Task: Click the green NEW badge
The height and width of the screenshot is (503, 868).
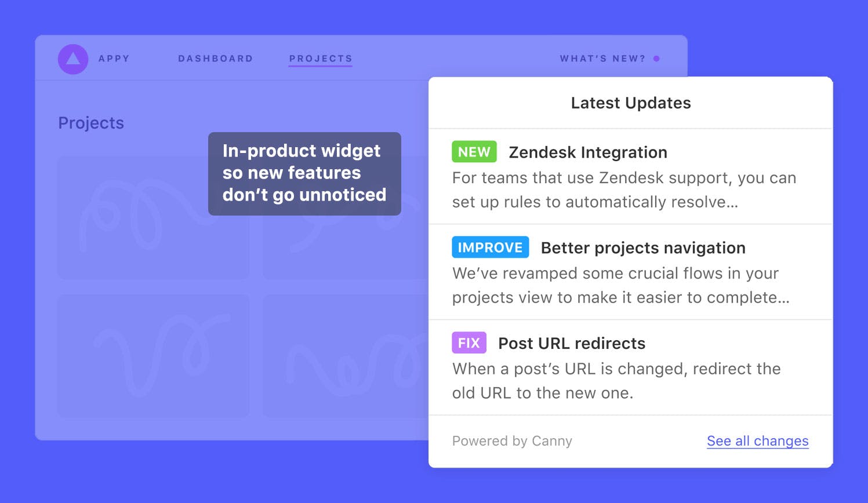Action: coord(474,152)
